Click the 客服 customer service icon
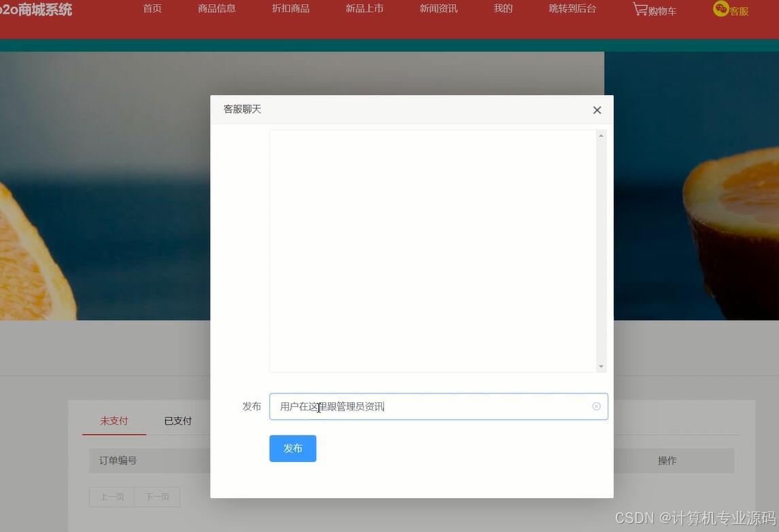This screenshot has height=532, width=779. coord(730,10)
